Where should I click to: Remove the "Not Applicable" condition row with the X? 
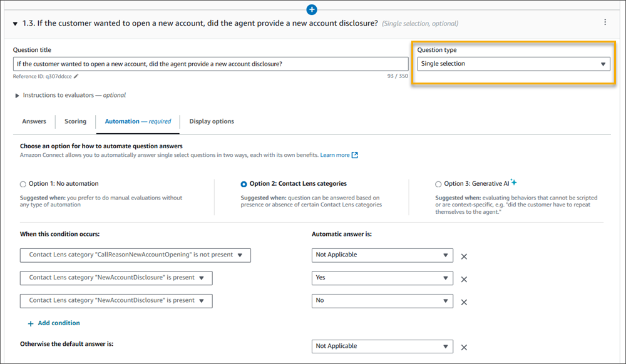point(464,255)
